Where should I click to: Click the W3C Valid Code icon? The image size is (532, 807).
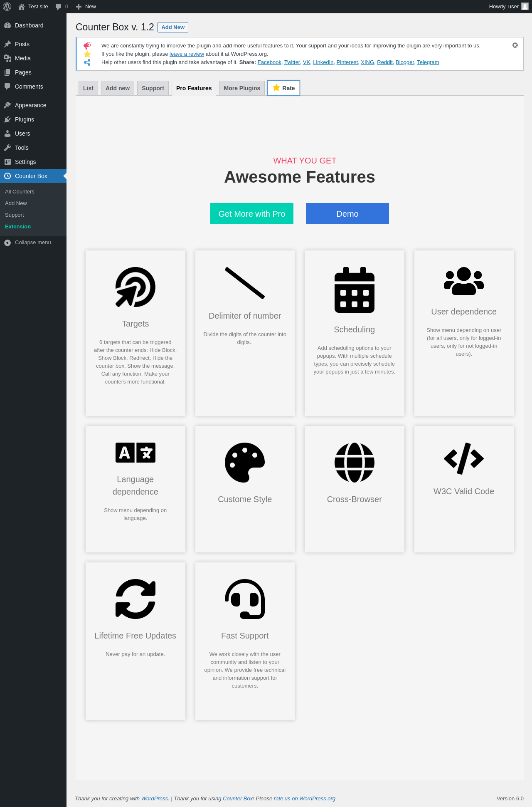click(464, 458)
